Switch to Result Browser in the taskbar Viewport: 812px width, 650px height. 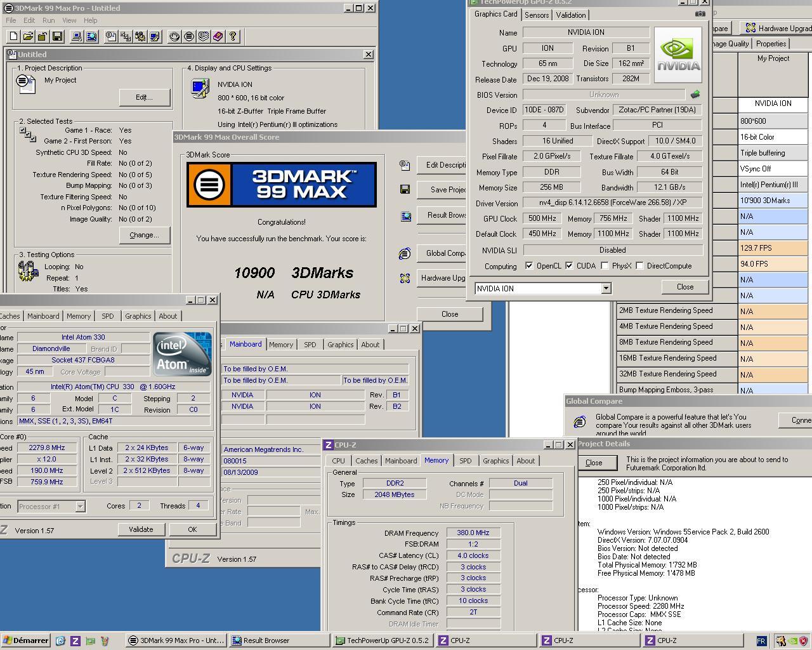coord(279,640)
